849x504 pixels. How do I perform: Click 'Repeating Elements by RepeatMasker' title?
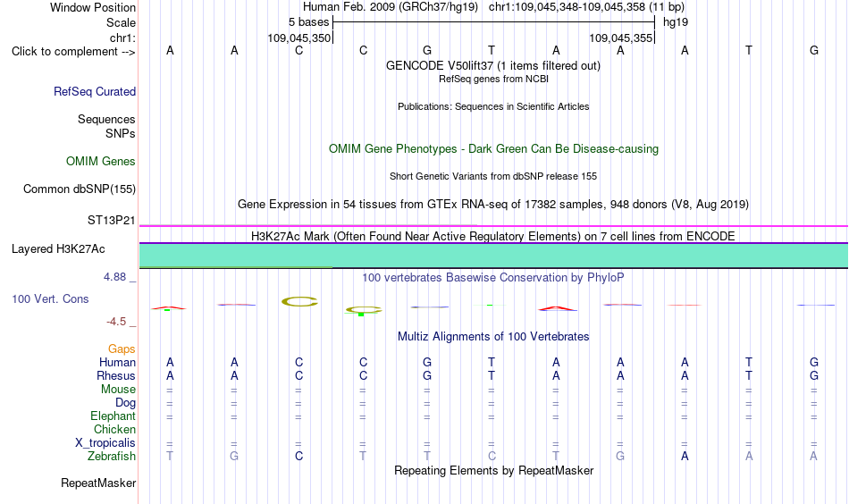[x=493, y=471]
